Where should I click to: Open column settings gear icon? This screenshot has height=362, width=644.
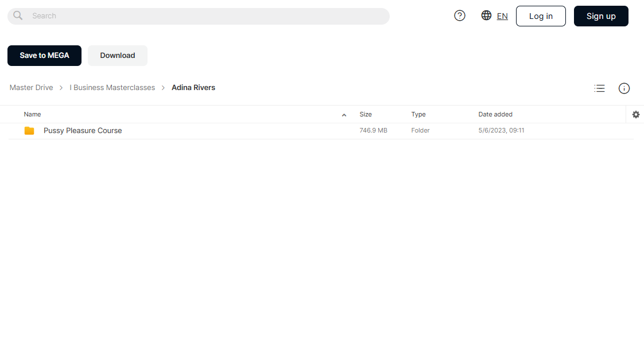coord(636,115)
